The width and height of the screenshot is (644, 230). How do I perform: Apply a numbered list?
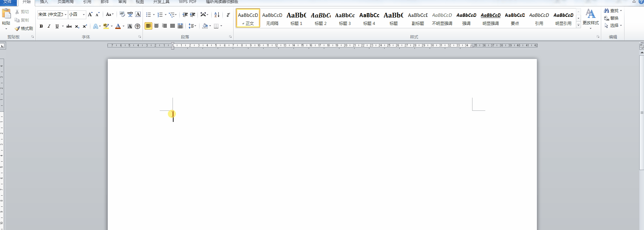point(160,14)
